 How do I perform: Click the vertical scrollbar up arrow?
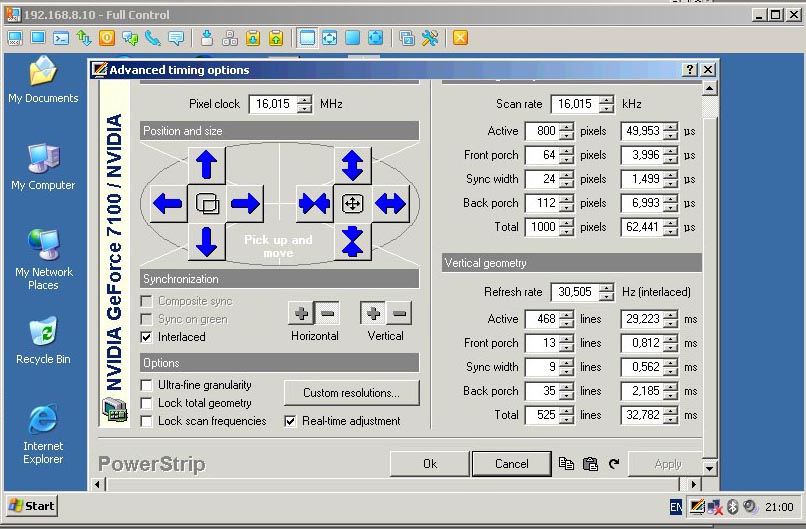click(709, 88)
